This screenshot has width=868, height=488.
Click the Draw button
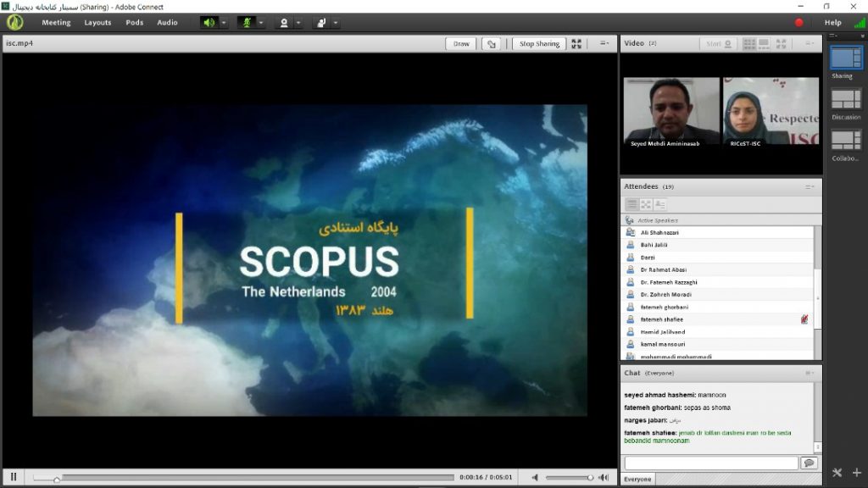pos(461,44)
